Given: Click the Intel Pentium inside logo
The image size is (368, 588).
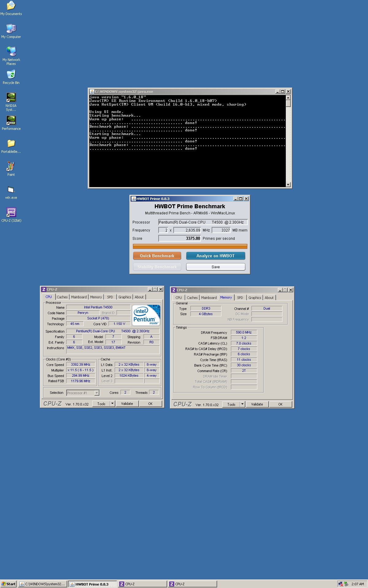Looking at the screenshot, I should coord(146,315).
